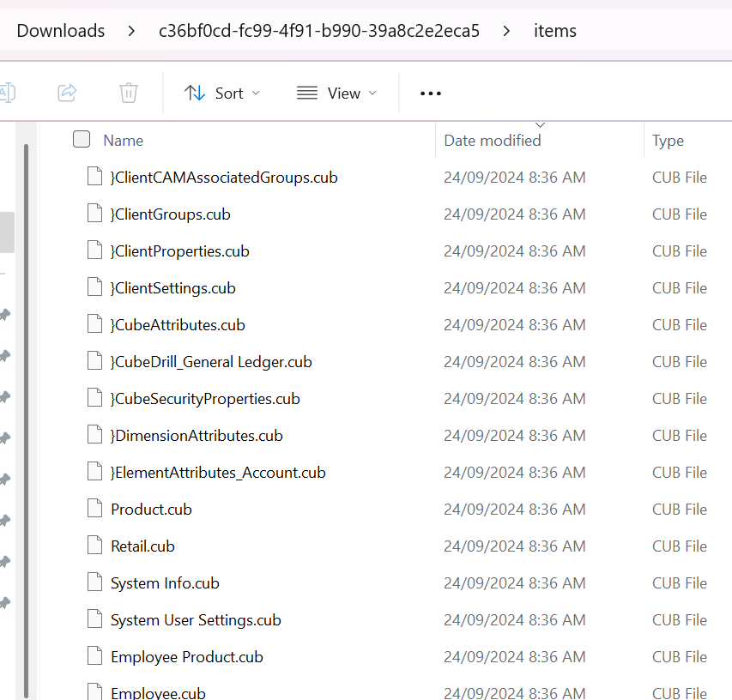The image size is (732, 700).
Task: Select the }ClientProperties.cub file name
Action: point(179,251)
